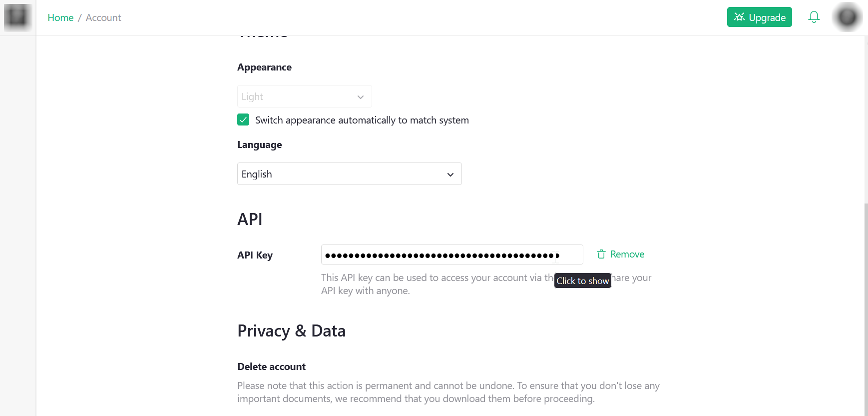
Task: Click the trash icon next to Remove
Action: click(601, 254)
